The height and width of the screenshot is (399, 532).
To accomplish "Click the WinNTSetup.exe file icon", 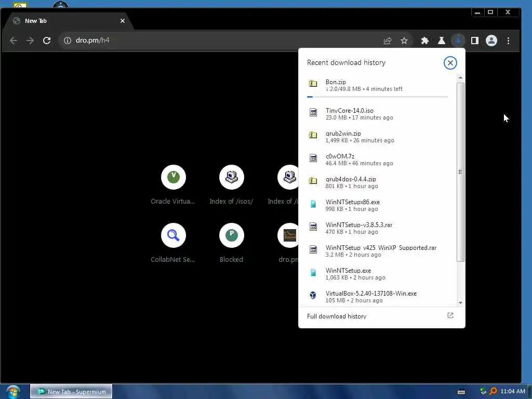I will coord(313,272).
